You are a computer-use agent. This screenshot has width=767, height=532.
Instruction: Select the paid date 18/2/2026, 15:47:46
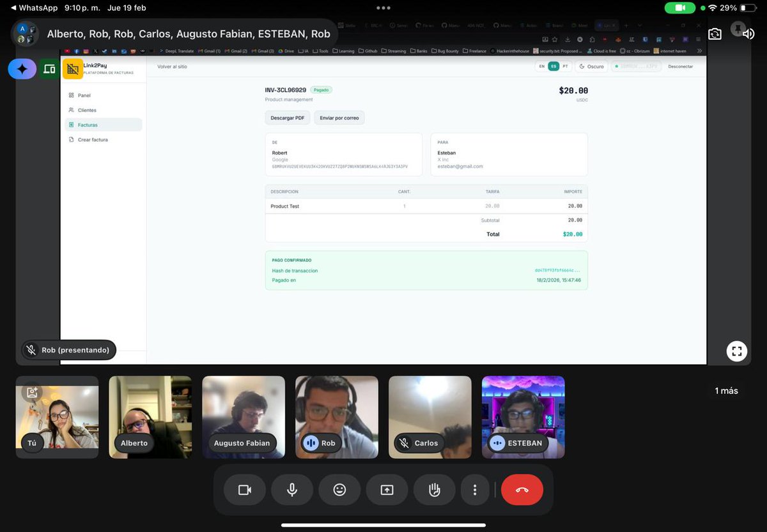point(559,280)
